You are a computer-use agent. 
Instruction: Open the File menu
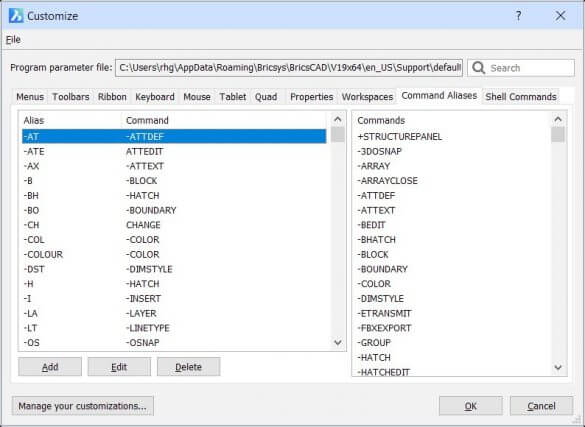(x=13, y=40)
